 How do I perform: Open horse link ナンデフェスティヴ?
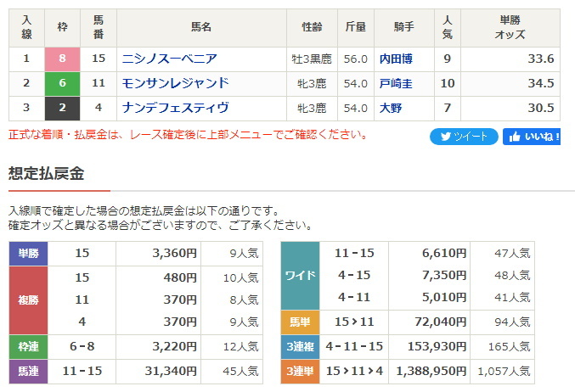[x=175, y=108]
